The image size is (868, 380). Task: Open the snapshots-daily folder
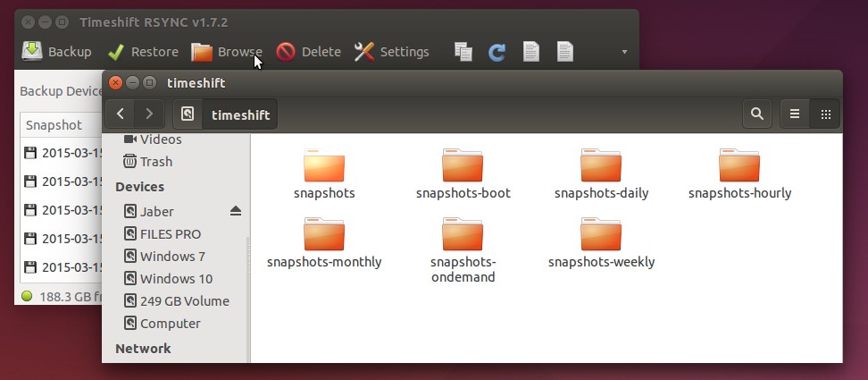601,173
